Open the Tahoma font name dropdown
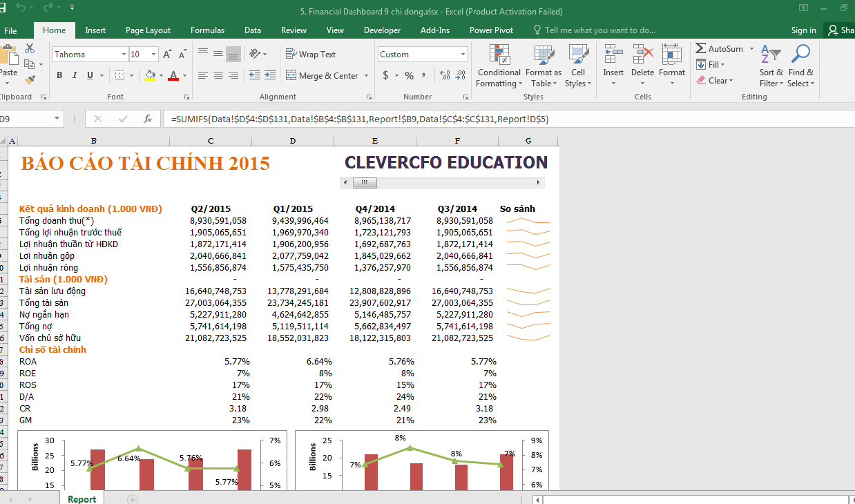Image resolution: width=855 pixels, height=504 pixels. point(124,54)
